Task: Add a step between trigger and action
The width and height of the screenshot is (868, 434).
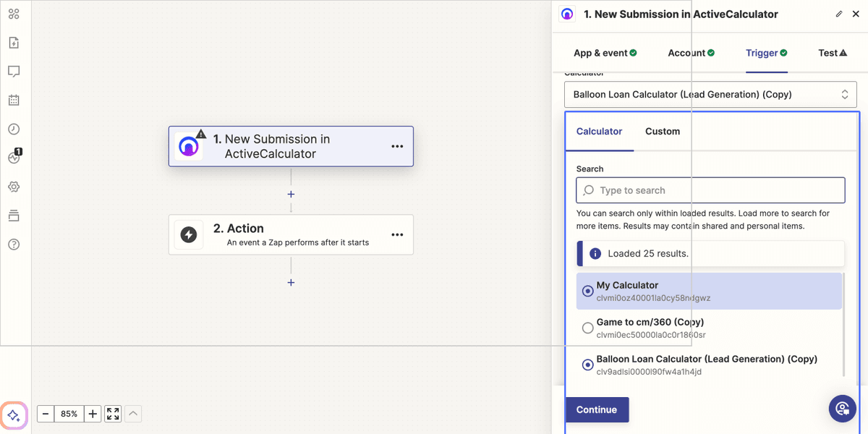Action: (291, 195)
